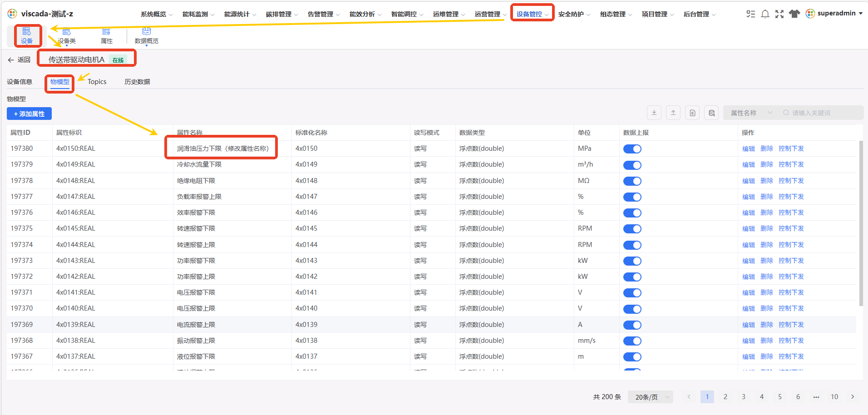Click the database search icon button

[711, 113]
